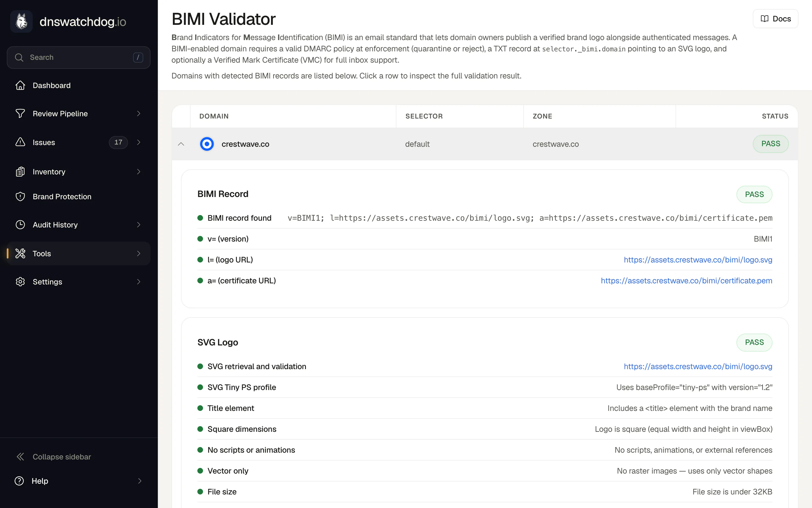This screenshot has height=508, width=812.
Task: Click the Dashboard home icon
Action: [x=20, y=85]
